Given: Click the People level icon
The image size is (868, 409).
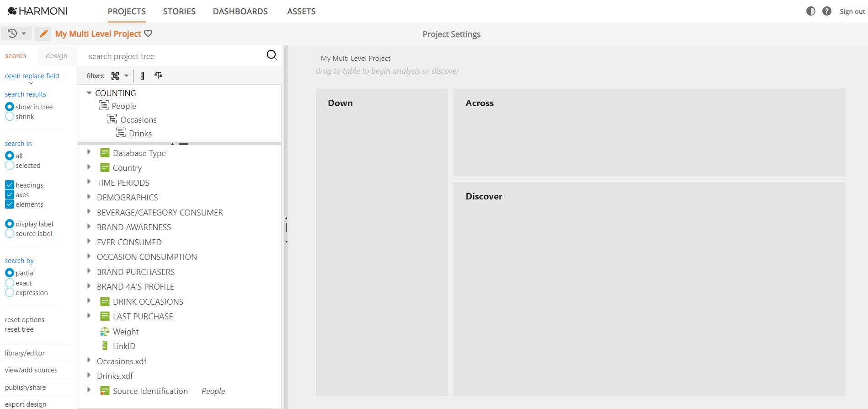Looking at the screenshot, I should 104,105.
